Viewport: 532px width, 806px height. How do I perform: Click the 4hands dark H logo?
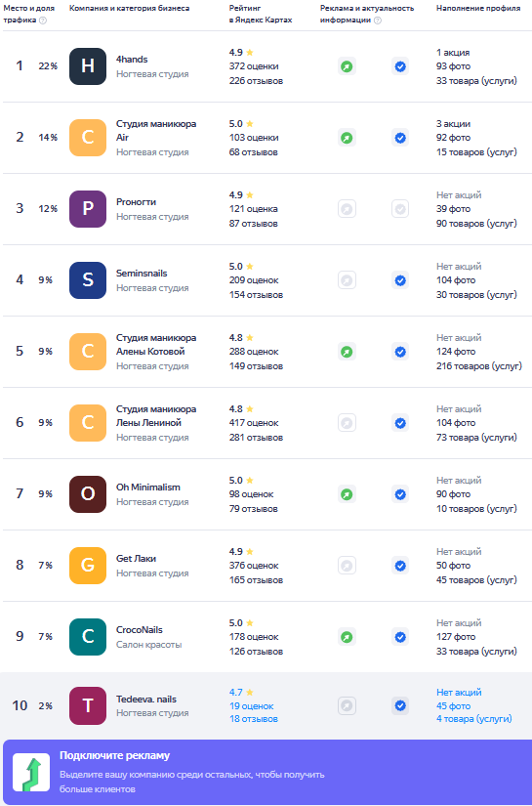(88, 66)
